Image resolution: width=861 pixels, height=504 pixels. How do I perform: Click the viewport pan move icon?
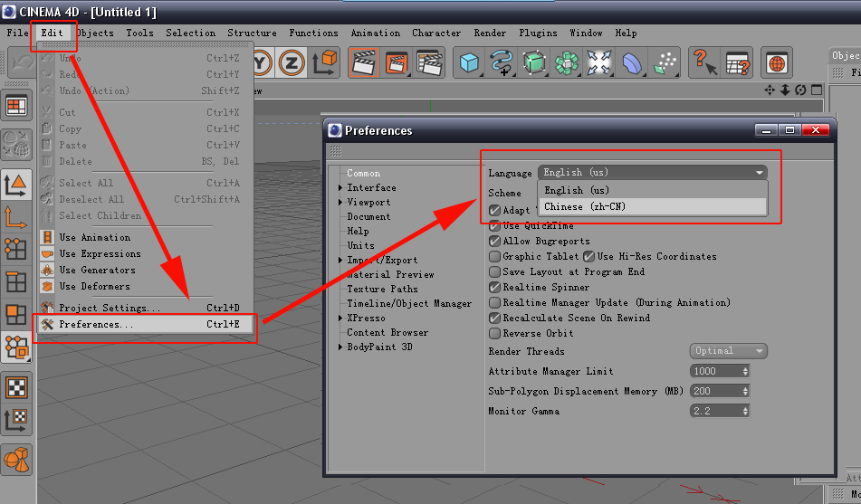coord(770,90)
